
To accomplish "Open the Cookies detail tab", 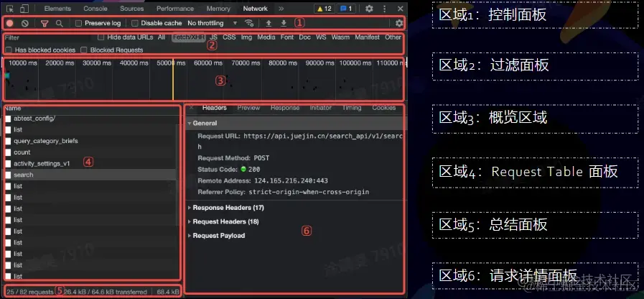I will (x=384, y=108).
